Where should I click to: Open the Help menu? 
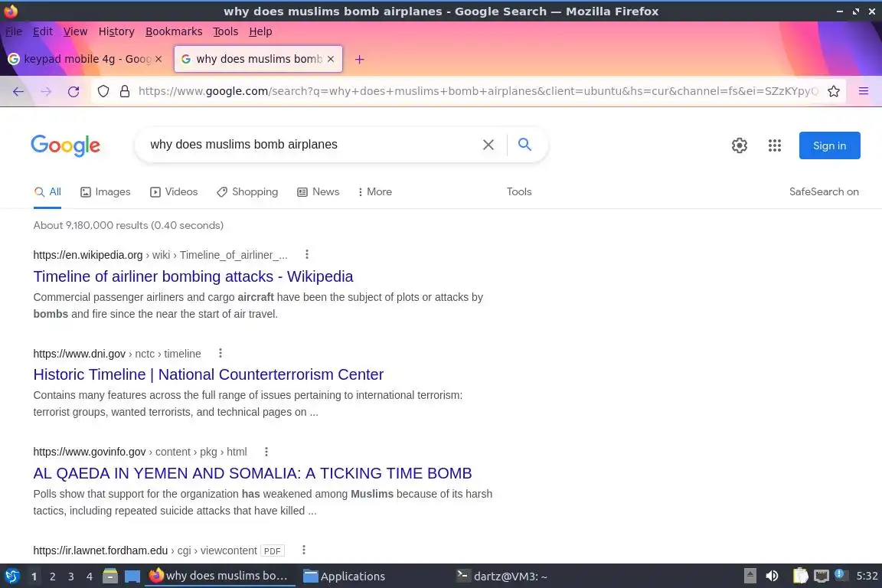(260, 31)
